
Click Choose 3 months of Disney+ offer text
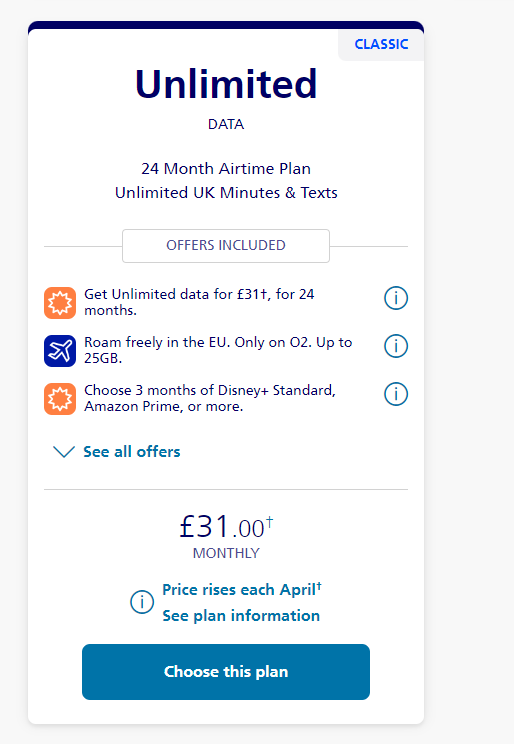[x=210, y=398]
